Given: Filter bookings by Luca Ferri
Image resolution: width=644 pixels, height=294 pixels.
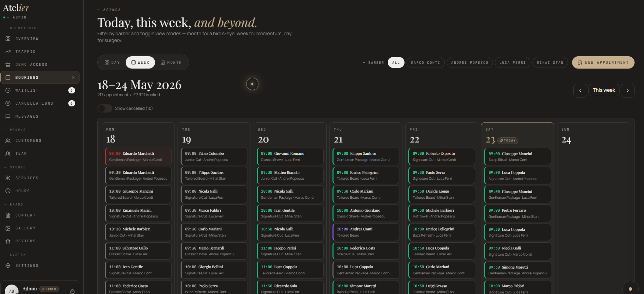Looking at the screenshot, I should pyautogui.click(x=512, y=63).
